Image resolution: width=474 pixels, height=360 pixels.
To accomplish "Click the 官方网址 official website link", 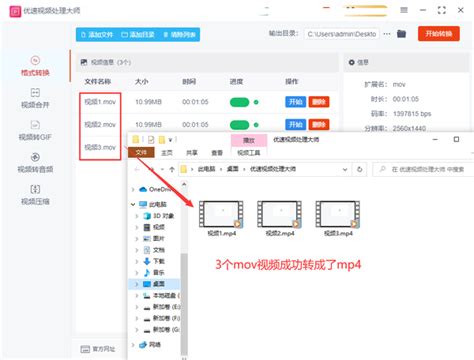I will [x=98, y=349].
